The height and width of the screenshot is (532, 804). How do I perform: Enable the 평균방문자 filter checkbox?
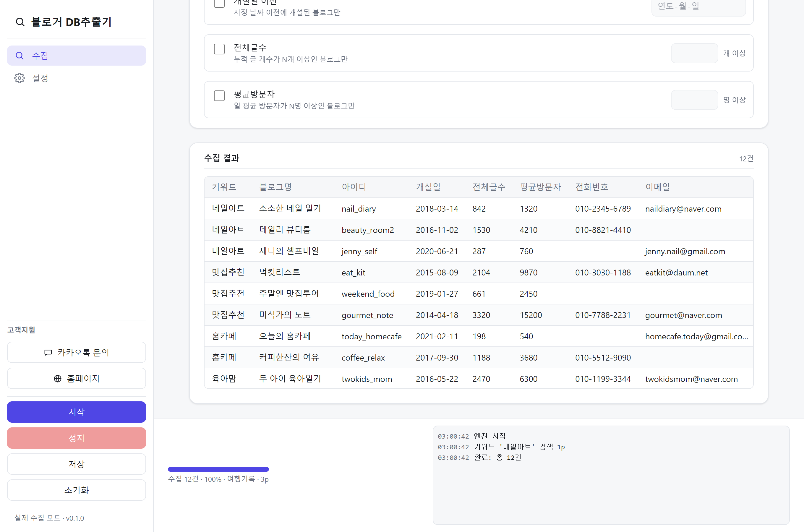[219, 96]
